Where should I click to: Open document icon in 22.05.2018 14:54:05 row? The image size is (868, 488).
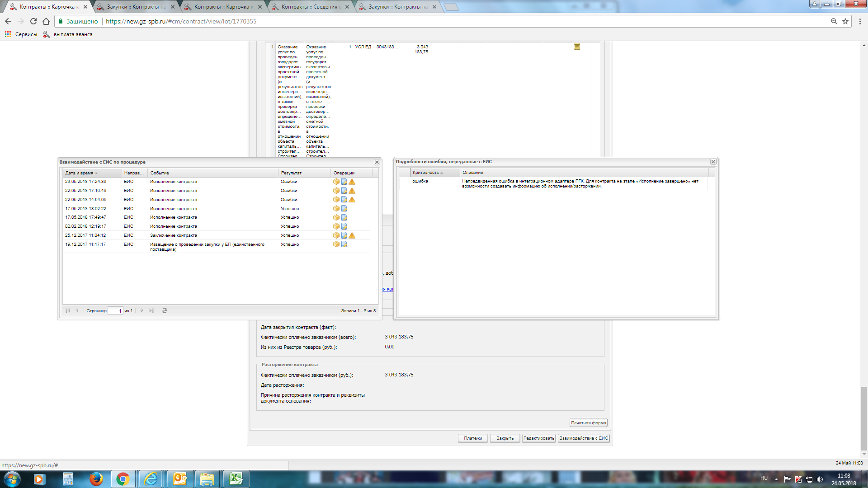click(x=344, y=200)
